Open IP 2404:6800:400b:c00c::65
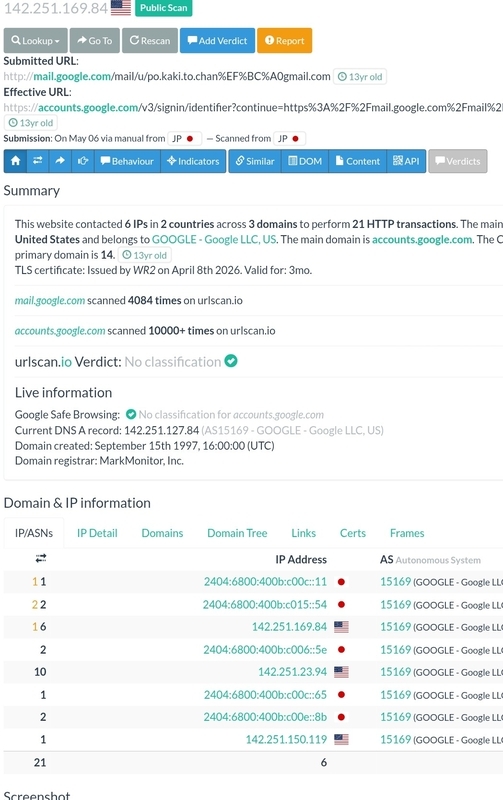 (265, 695)
